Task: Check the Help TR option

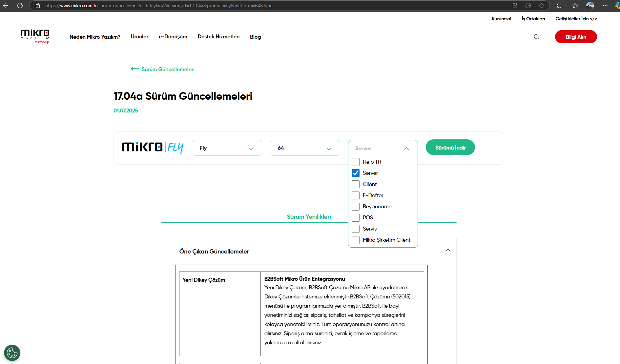Action: click(x=356, y=162)
